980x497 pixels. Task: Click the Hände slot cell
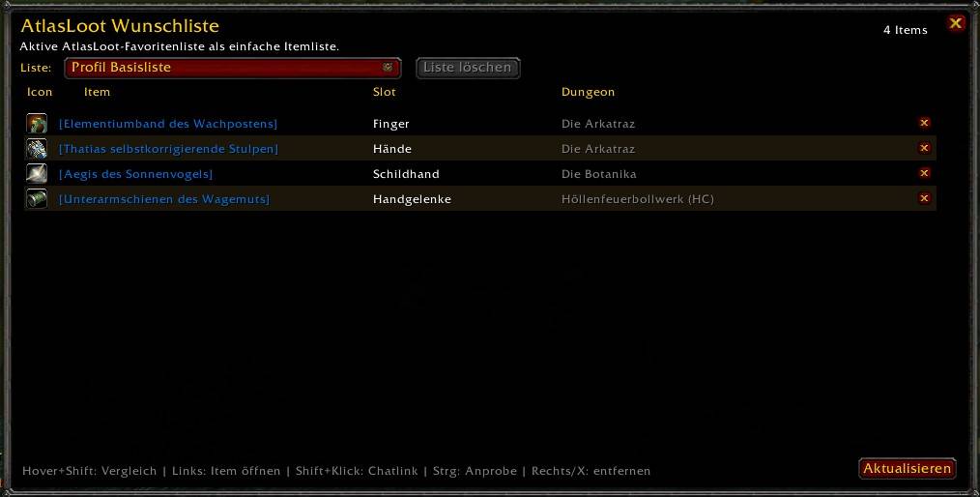coord(391,149)
